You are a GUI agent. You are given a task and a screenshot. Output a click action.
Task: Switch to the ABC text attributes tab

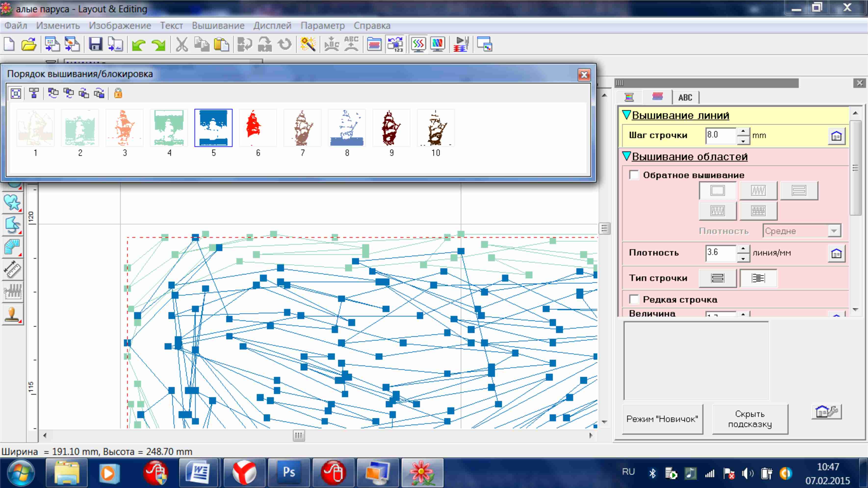[685, 97]
